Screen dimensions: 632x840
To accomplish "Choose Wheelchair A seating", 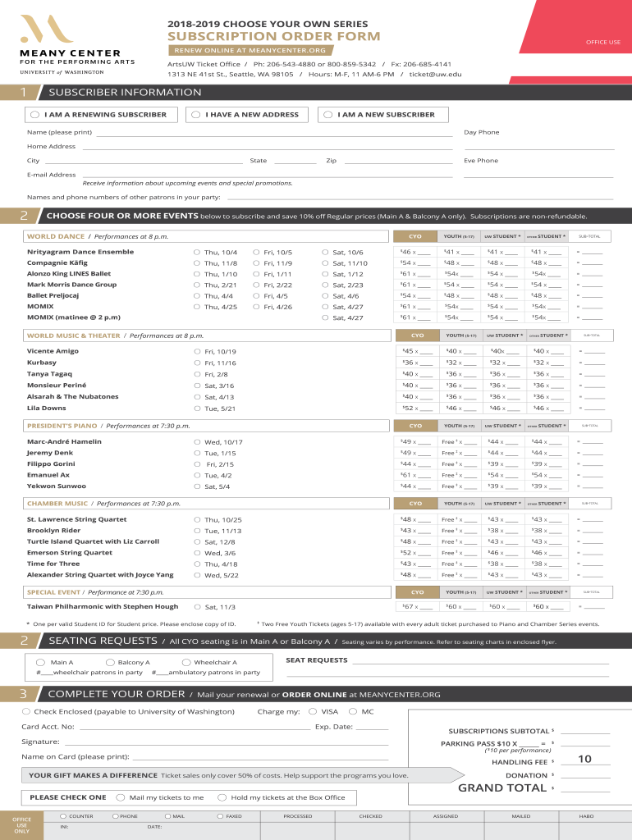I will pyautogui.click(x=186, y=662).
